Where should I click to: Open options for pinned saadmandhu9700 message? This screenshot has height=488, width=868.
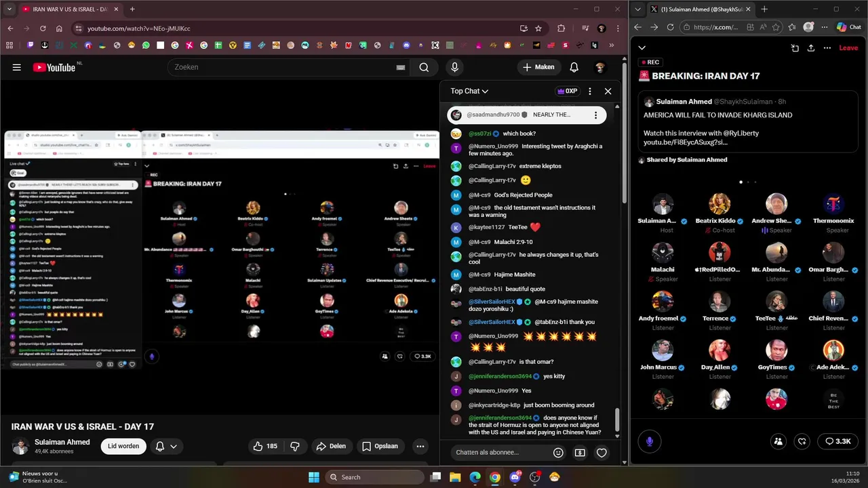click(595, 115)
